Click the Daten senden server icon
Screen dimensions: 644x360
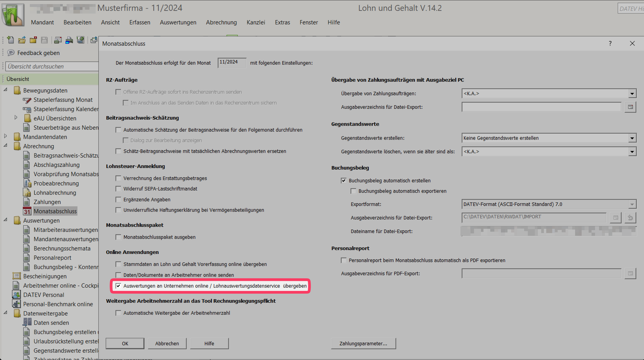(27, 322)
